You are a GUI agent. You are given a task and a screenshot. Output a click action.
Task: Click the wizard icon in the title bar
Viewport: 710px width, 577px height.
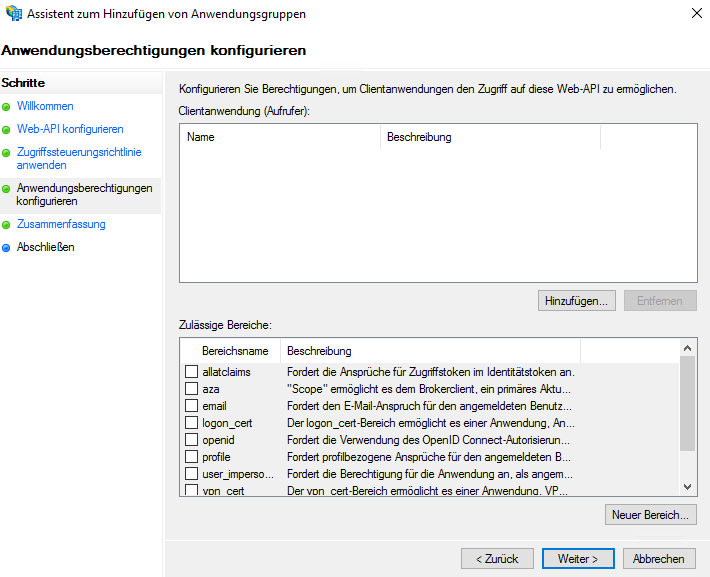[13, 14]
